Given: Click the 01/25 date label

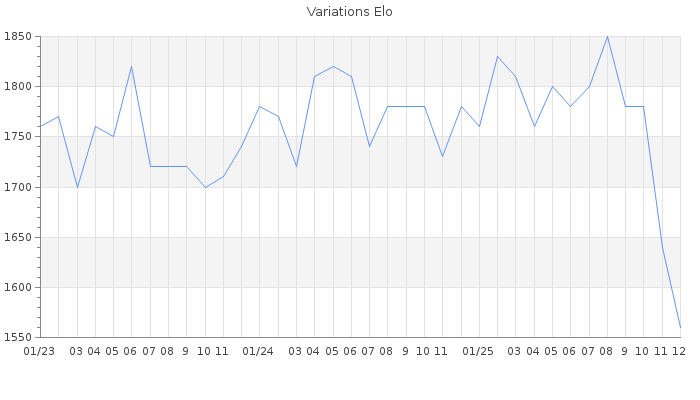Looking at the screenshot, I should (x=479, y=351).
